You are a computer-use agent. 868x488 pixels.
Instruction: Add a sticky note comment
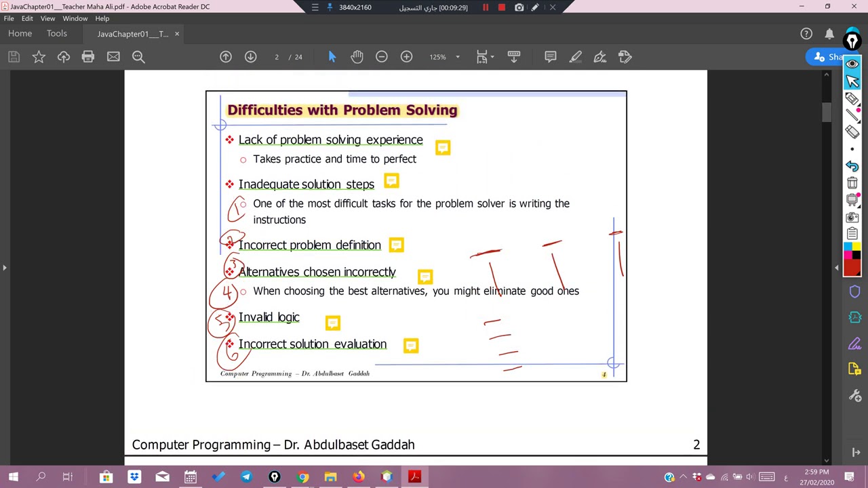[x=551, y=57]
